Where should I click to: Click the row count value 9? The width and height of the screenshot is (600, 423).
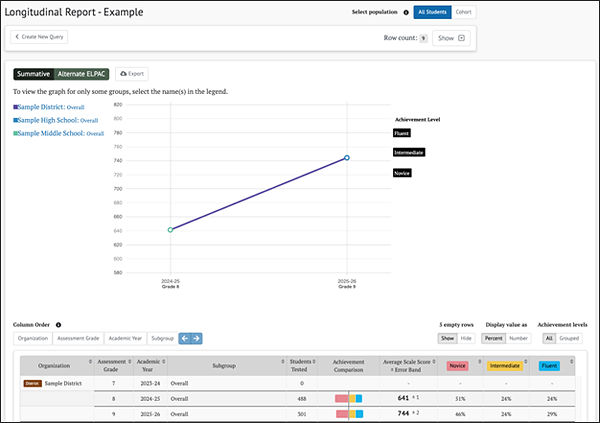[x=423, y=38]
